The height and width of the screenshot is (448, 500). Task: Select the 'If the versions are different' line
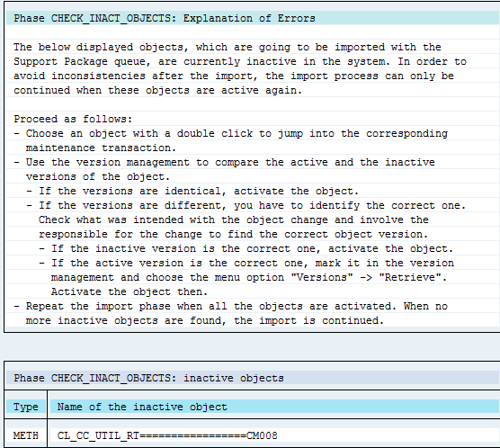[246, 205]
